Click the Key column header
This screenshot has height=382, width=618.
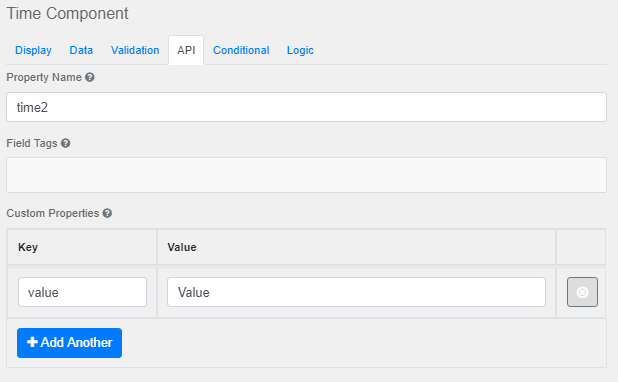click(x=28, y=247)
